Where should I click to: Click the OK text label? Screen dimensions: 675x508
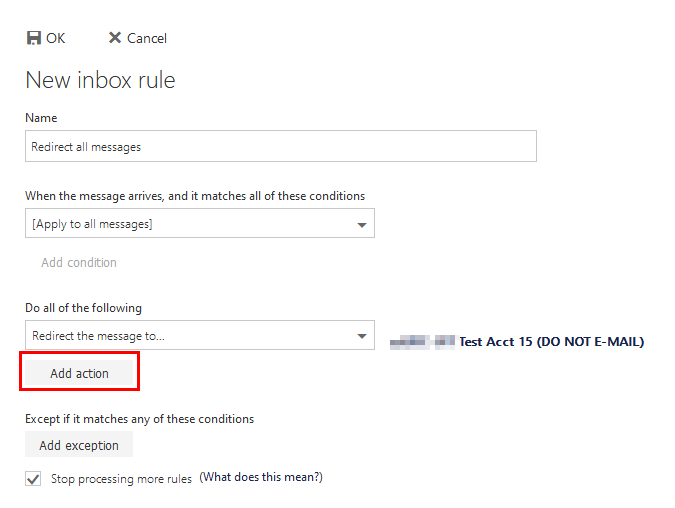[x=56, y=38]
